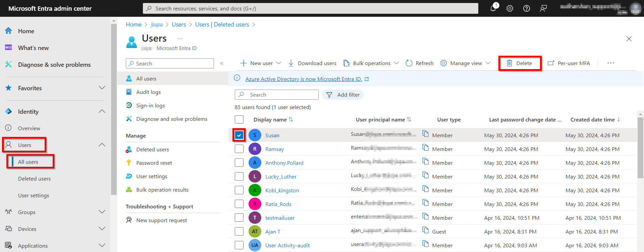The image size is (644, 252).
Task: Collapse the Identity section chevron
Action: click(x=102, y=111)
